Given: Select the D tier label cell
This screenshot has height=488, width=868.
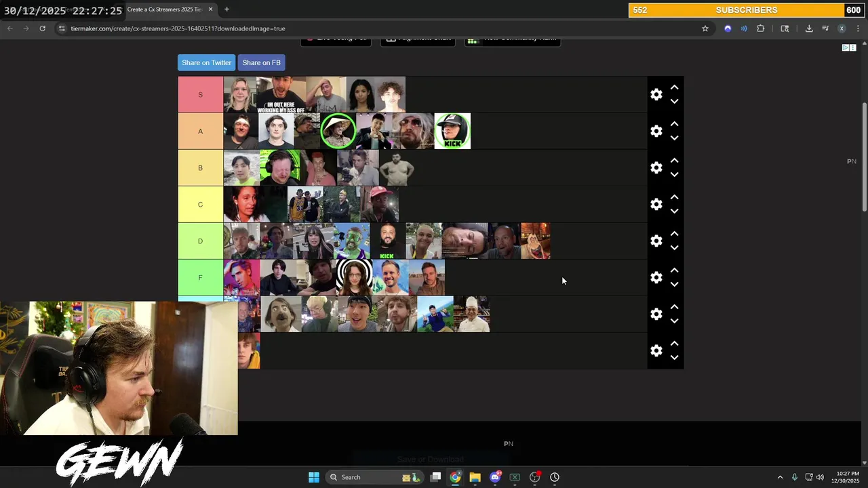Looking at the screenshot, I should (x=200, y=241).
